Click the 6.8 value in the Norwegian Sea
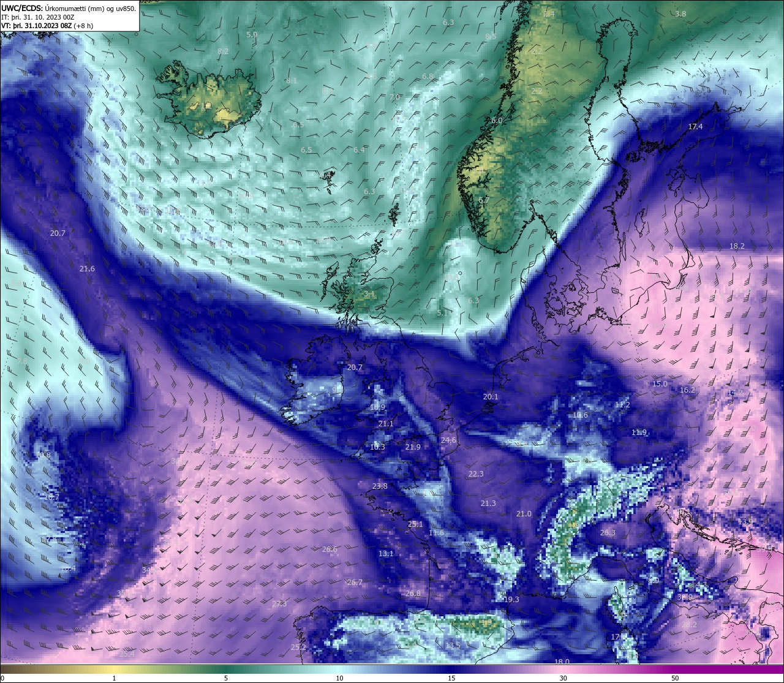 point(428,77)
